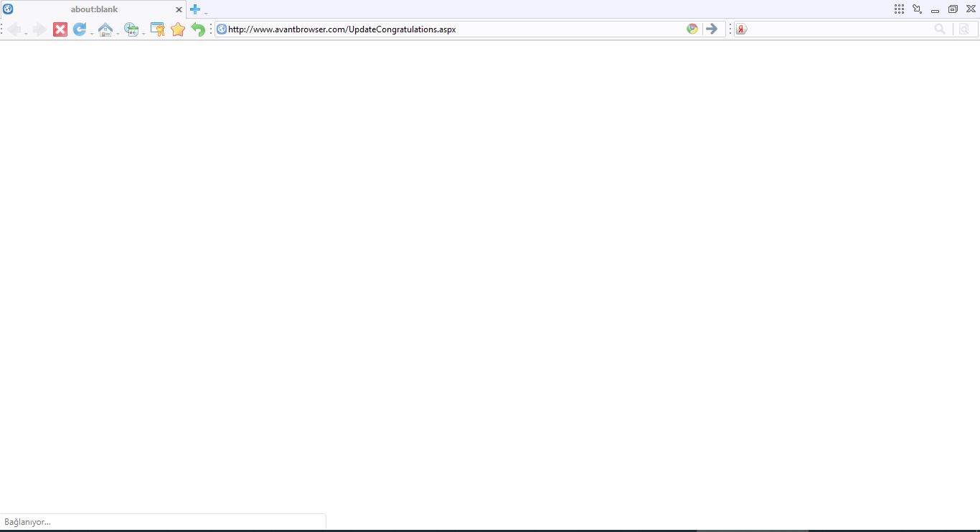This screenshot has height=532, width=980.
Task: Click the site globe icon in address bar
Action: coord(222,29)
